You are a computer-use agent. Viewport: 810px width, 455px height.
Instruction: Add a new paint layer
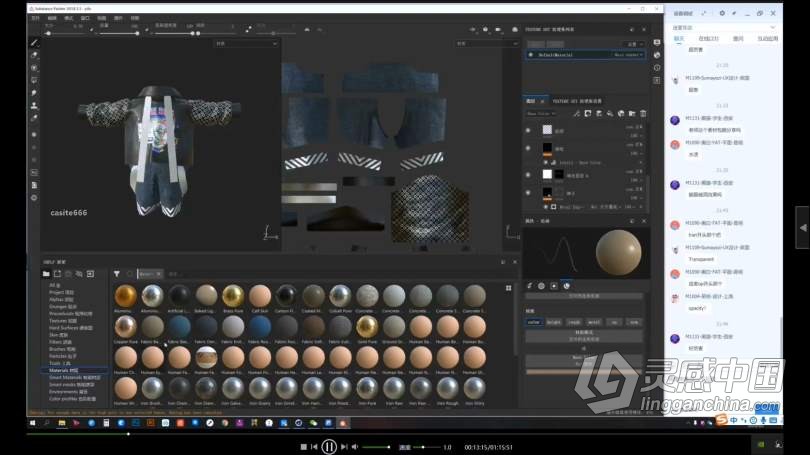pyautogui.click(x=599, y=114)
